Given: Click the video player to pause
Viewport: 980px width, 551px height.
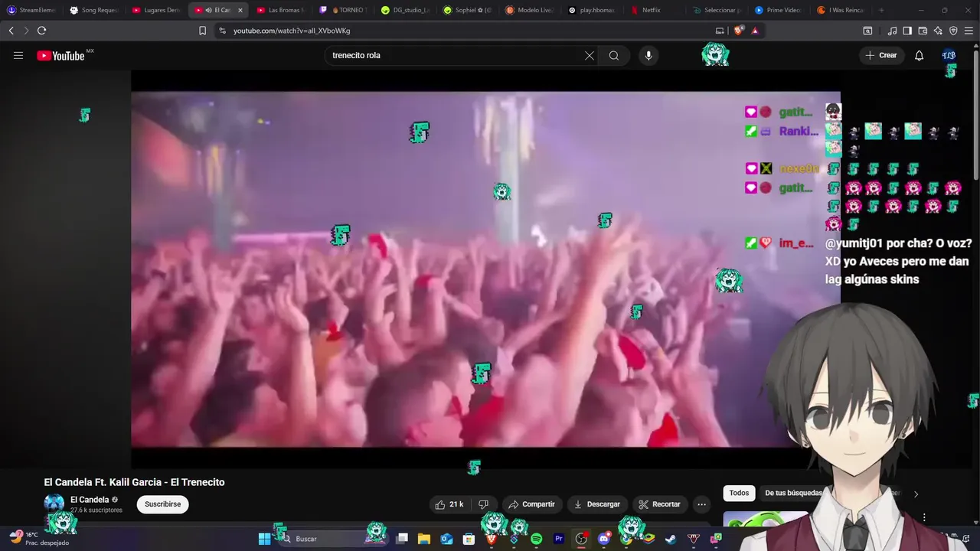Looking at the screenshot, I should [485, 269].
